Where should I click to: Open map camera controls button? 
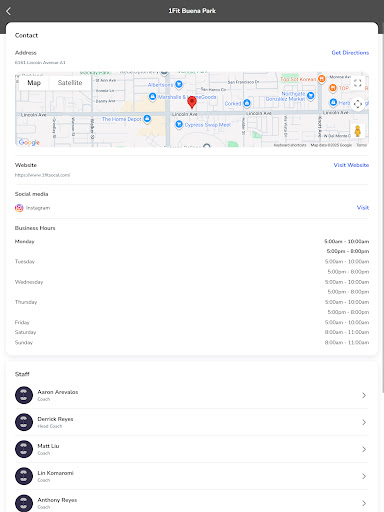358,104
